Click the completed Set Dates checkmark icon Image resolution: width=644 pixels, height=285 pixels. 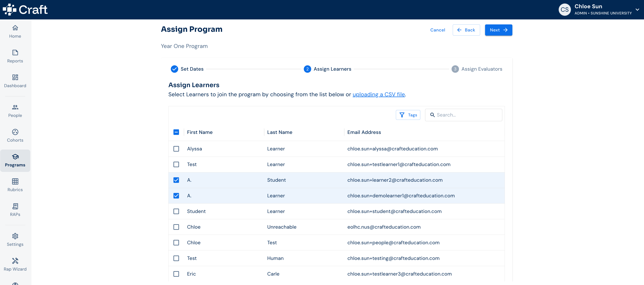point(174,69)
